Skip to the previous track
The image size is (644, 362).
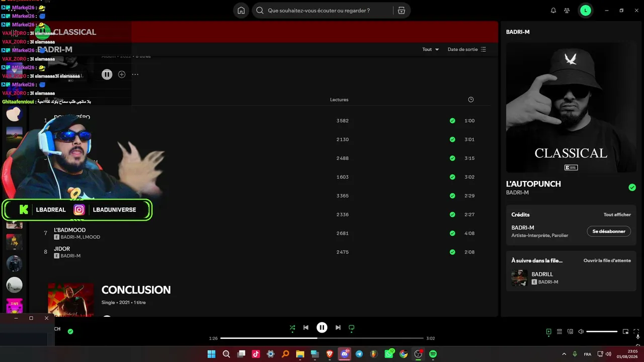coord(306,328)
